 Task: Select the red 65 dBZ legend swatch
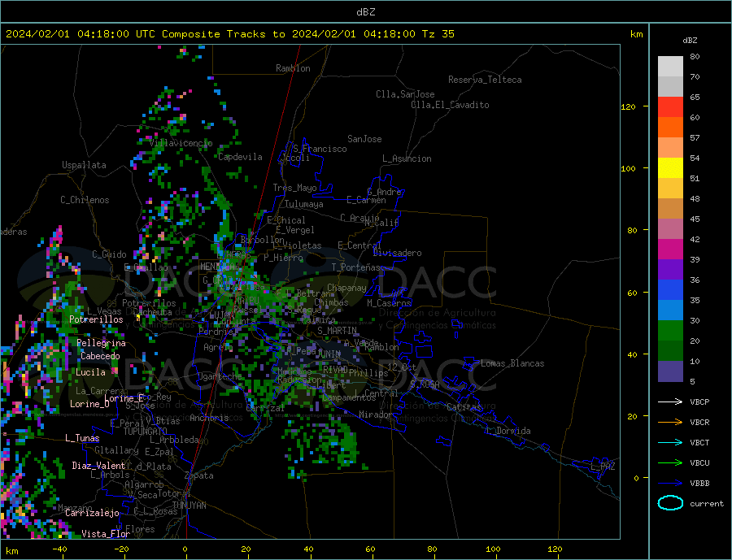pyautogui.click(x=670, y=106)
